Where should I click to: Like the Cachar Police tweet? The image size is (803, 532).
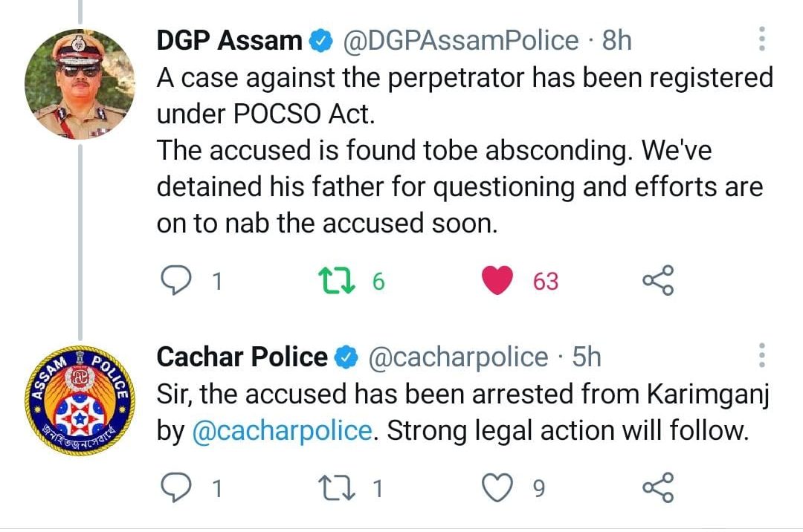pyautogui.click(x=497, y=487)
